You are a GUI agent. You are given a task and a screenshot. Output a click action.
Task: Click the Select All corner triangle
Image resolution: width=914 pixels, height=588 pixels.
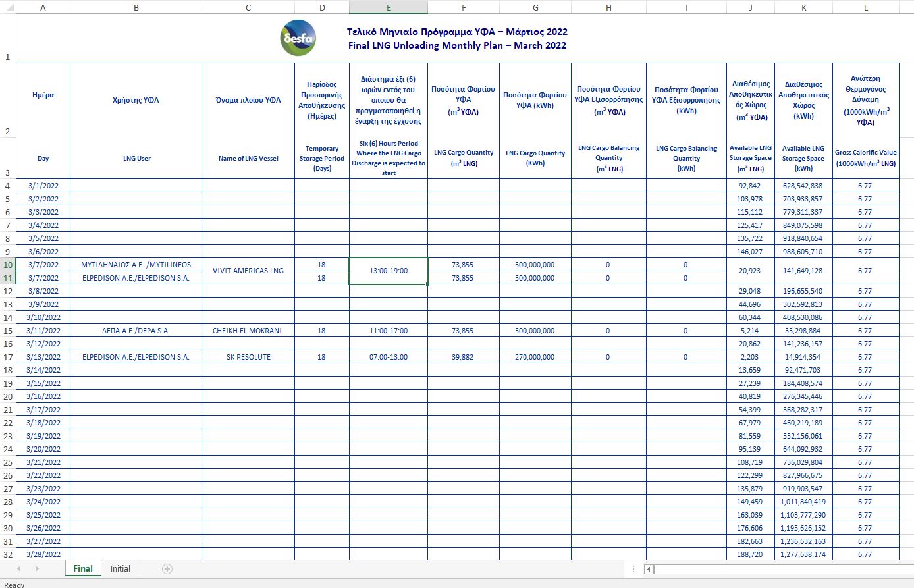8,8
